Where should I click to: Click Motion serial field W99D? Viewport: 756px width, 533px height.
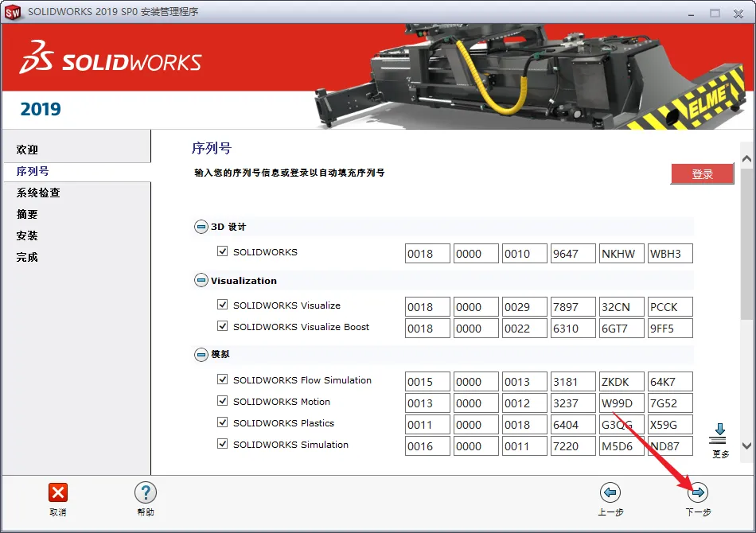(x=622, y=403)
